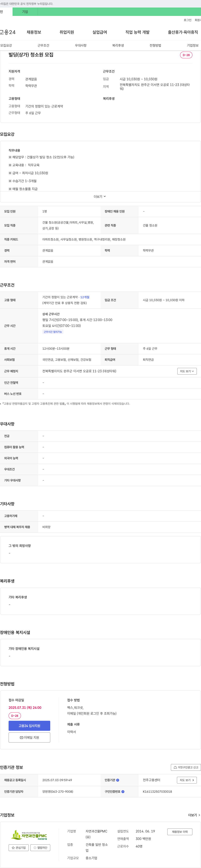Click the 비희망 value for 병역 대체 복무자
Screen dimensions: 201x868
point(46,527)
